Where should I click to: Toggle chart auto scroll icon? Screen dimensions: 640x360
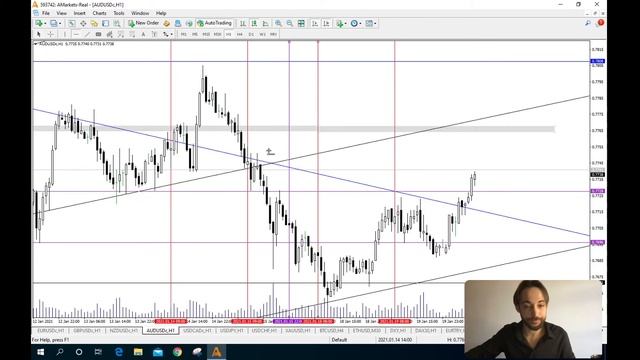tap(315, 23)
